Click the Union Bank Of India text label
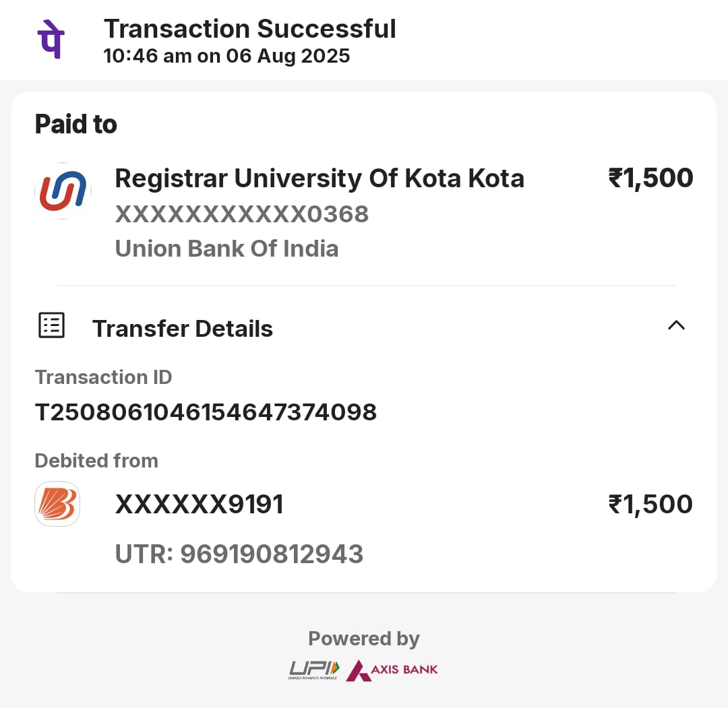The height and width of the screenshot is (708, 728). (x=226, y=249)
